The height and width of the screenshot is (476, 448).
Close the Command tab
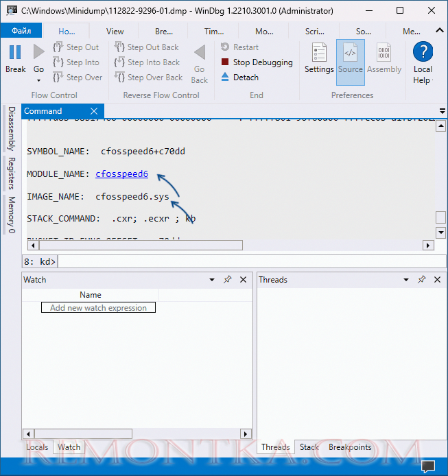click(94, 111)
